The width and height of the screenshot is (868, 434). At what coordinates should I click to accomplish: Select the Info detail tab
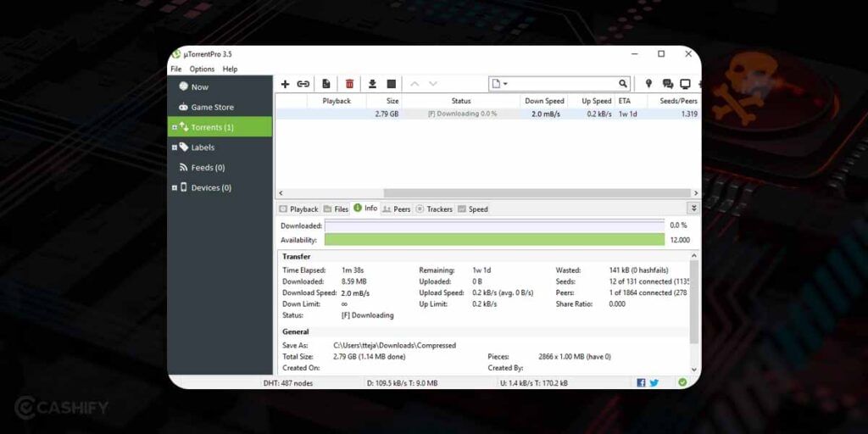tap(365, 209)
